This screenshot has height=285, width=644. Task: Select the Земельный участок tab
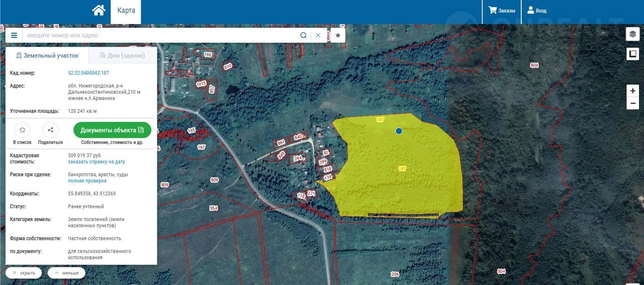pyautogui.click(x=47, y=55)
